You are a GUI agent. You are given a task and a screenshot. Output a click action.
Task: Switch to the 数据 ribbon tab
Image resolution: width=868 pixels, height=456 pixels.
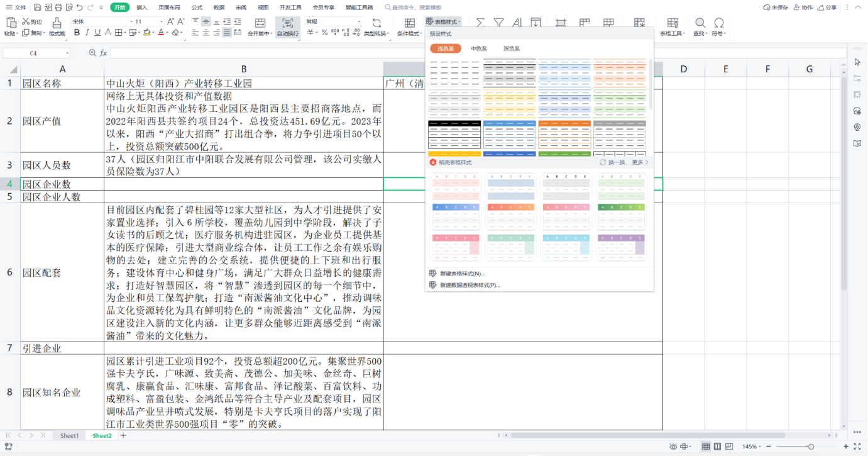(x=219, y=8)
